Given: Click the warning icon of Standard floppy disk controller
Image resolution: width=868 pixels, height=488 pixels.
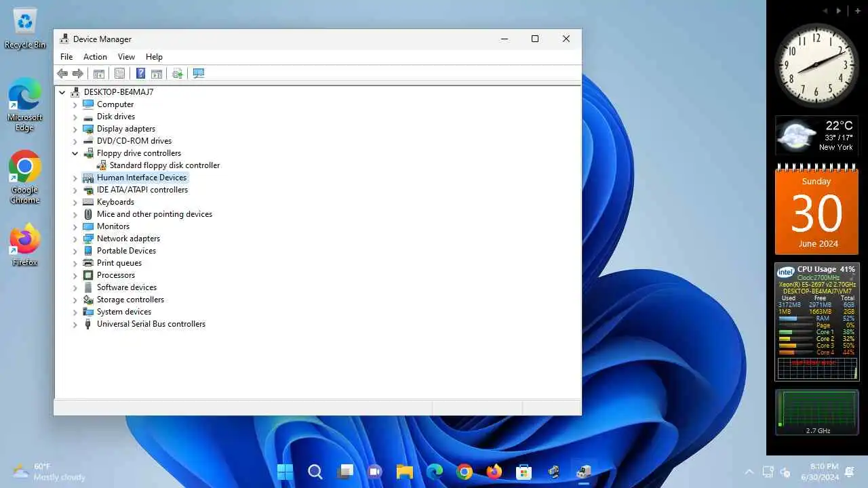Looking at the screenshot, I should click(101, 165).
